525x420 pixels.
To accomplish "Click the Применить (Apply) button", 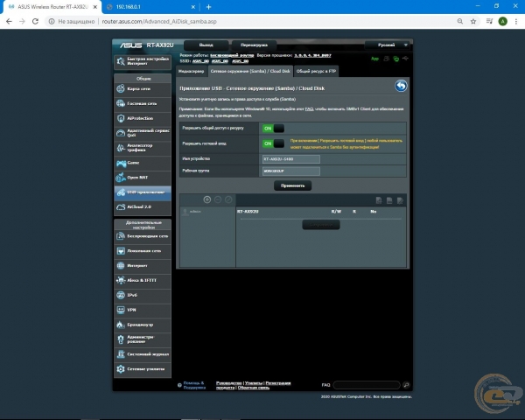I will [292, 185].
